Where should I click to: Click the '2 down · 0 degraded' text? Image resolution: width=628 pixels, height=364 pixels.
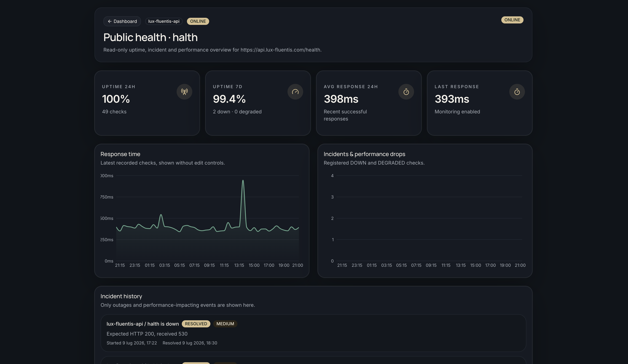(237, 112)
